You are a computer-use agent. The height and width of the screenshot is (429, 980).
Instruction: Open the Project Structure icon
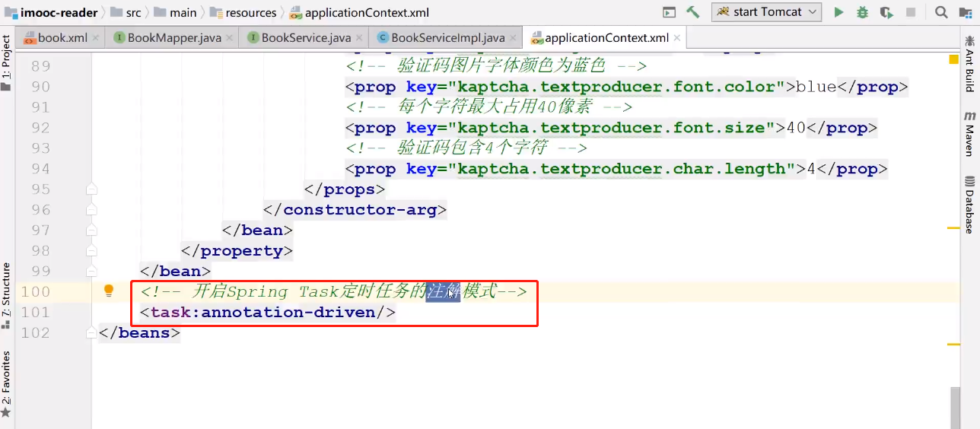click(966, 12)
